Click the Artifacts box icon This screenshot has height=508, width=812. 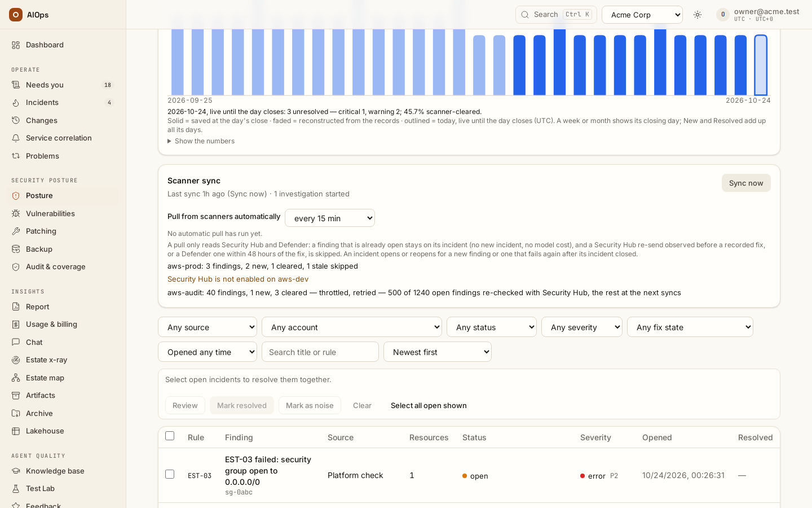16,396
